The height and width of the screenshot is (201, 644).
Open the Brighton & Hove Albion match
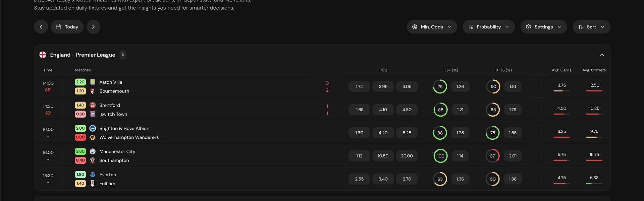click(124, 128)
